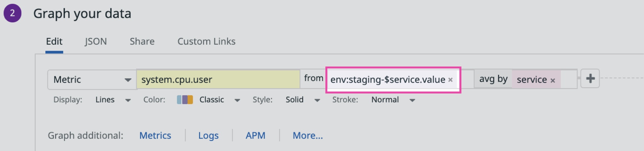644x151 pixels.
Task: Click the plus icon to add query
Action: (x=590, y=78)
